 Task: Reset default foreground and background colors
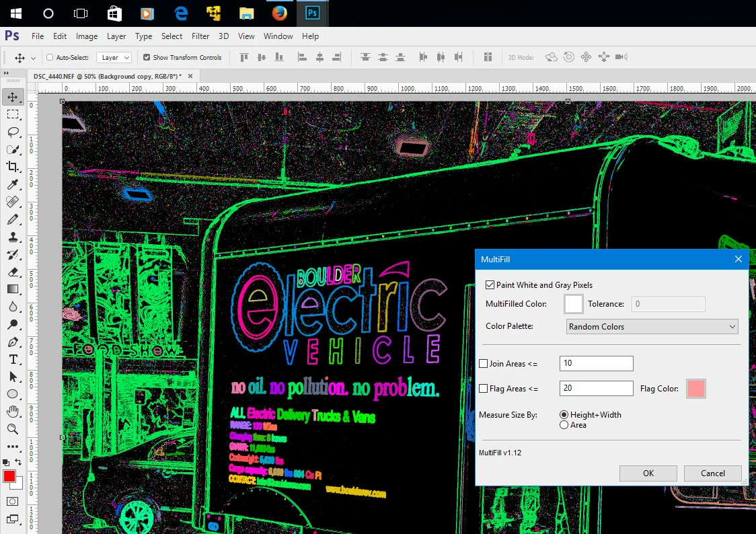coord(6,462)
